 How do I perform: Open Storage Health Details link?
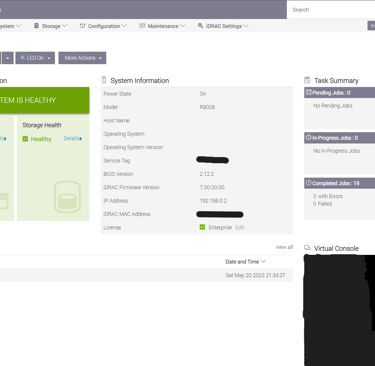pyautogui.click(x=73, y=138)
